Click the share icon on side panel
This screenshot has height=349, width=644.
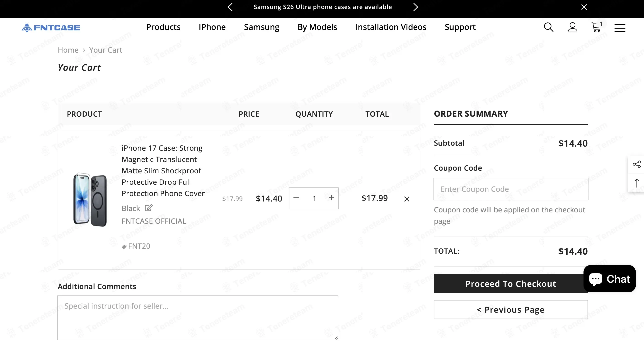click(637, 164)
